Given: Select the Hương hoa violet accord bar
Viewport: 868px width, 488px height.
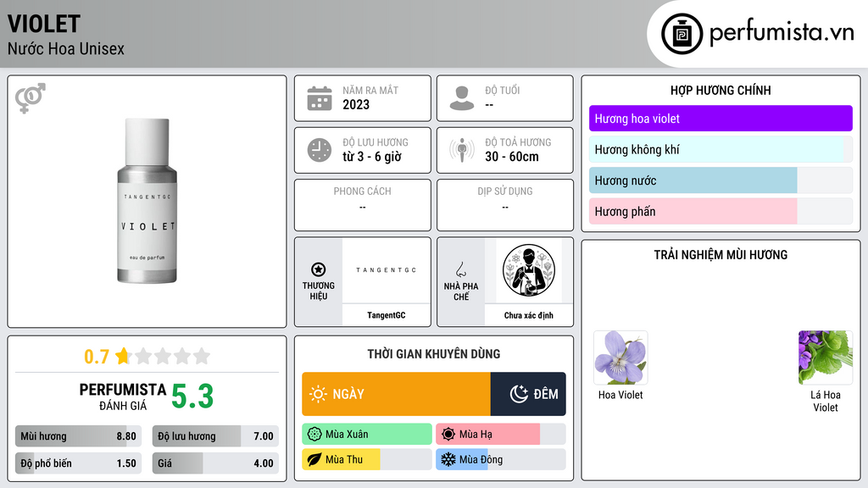Looking at the screenshot, I should coord(721,119).
